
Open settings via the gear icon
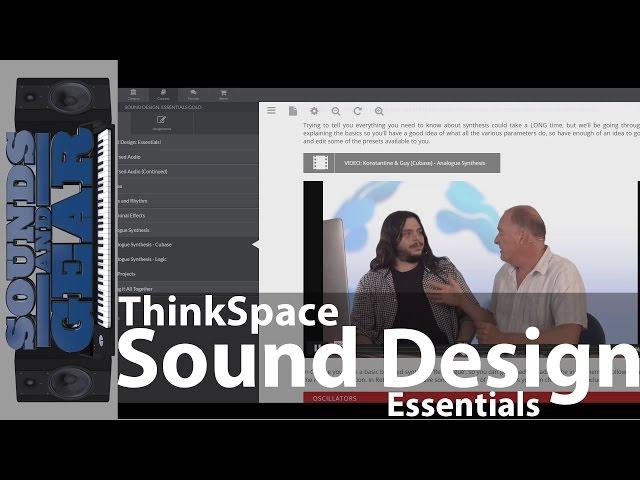pyautogui.click(x=314, y=111)
